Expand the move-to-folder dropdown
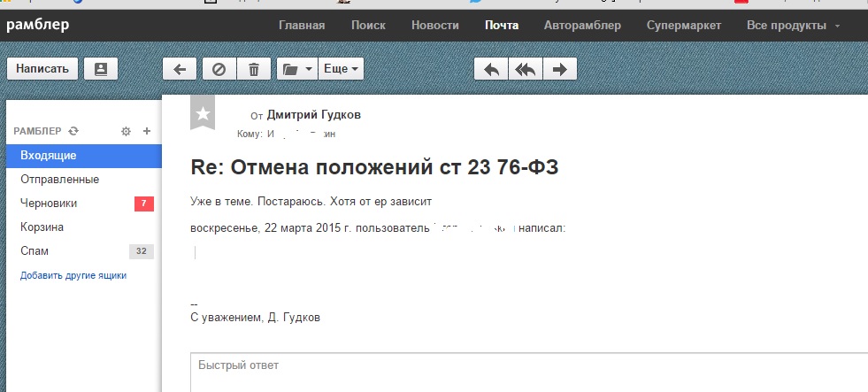The width and height of the screenshot is (868, 392). click(x=296, y=69)
